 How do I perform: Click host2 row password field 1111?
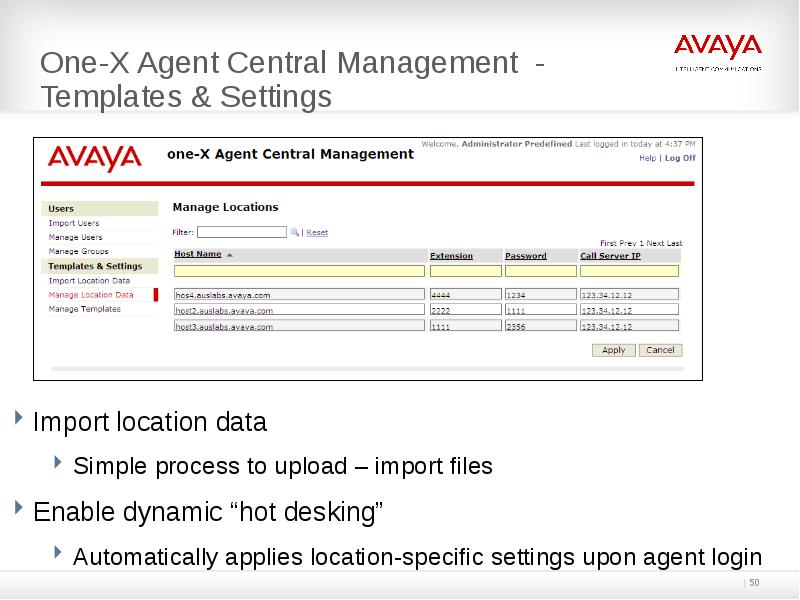click(541, 310)
